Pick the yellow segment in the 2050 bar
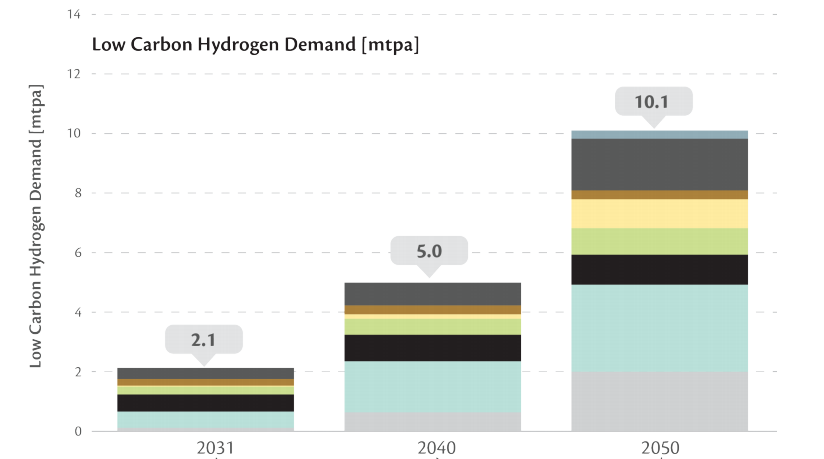 pos(659,213)
